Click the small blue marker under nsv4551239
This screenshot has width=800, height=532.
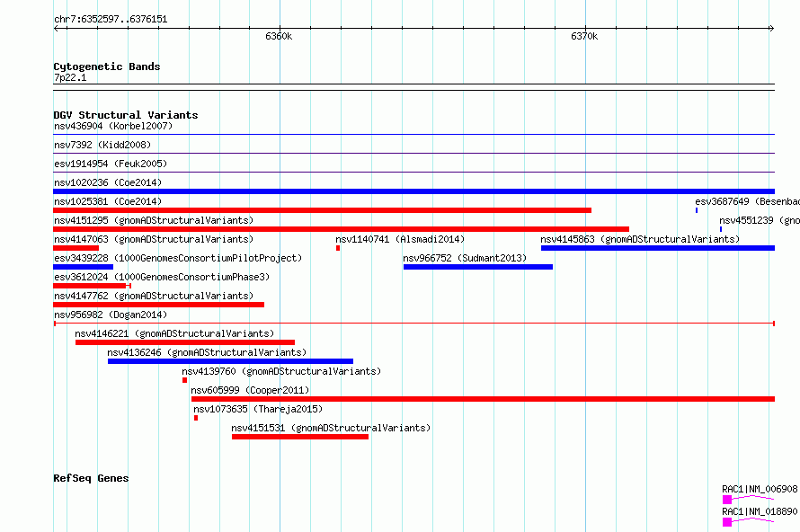[x=720, y=229]
